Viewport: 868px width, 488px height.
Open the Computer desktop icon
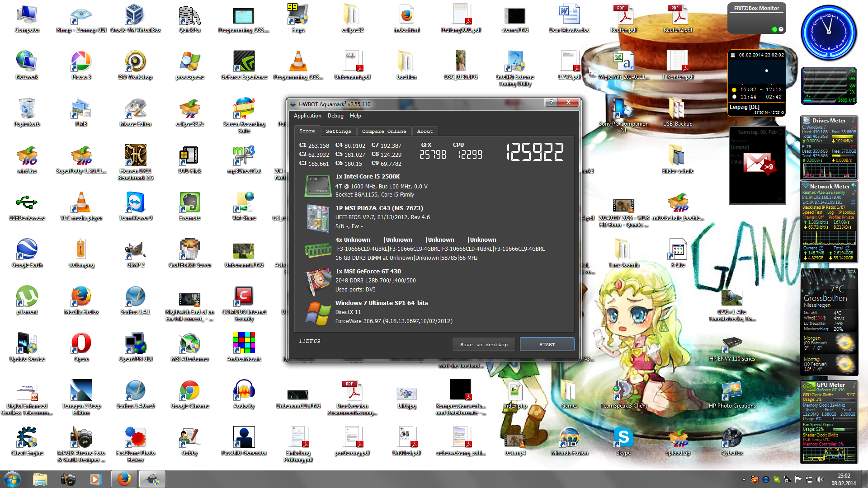27,19
